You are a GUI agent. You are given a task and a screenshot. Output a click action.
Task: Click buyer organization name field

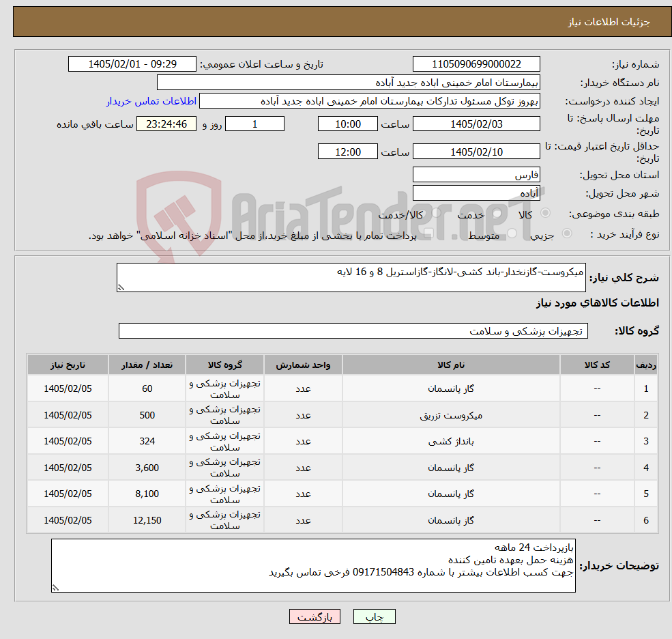tap(349, 83)
